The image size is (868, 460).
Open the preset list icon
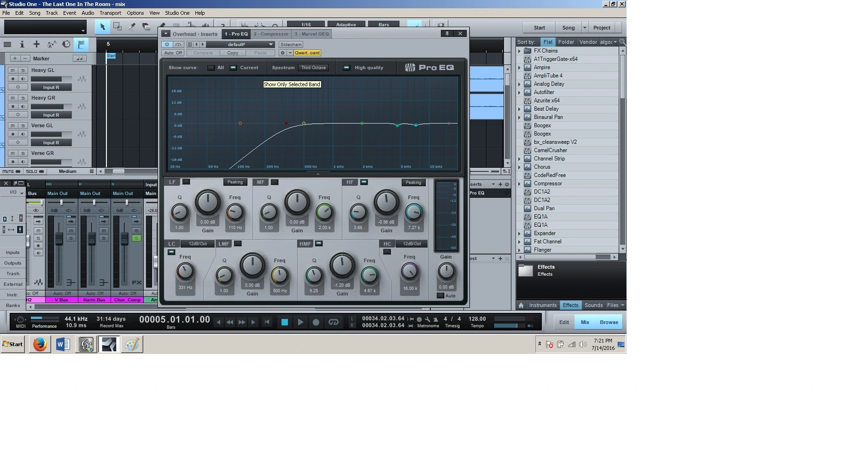coord(190,45)
